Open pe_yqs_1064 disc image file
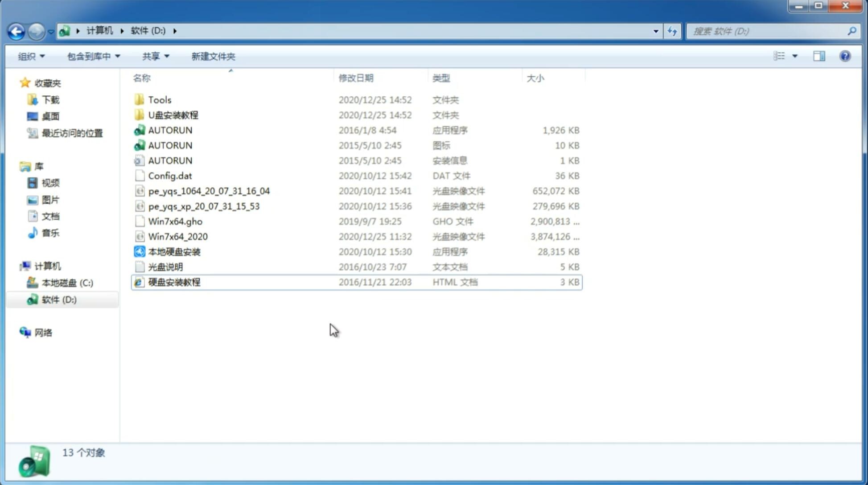The width and height of the screenshot is (868, 485). 209,191
